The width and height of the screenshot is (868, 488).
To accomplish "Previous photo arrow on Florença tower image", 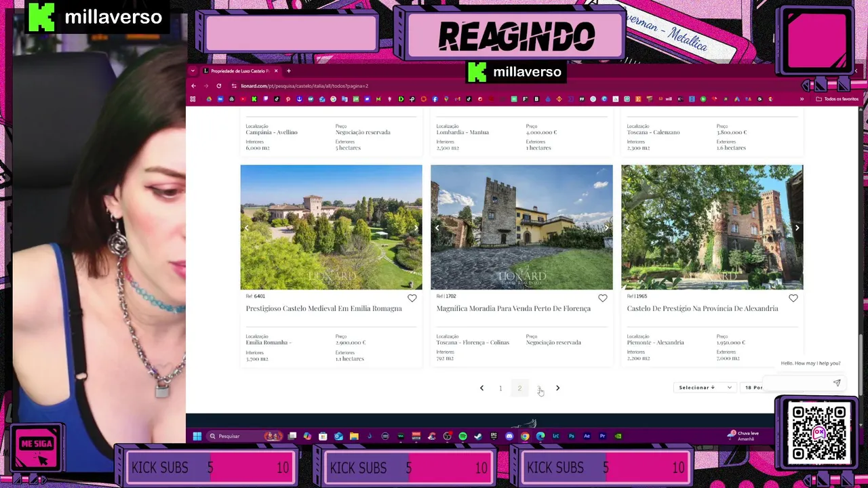I will (x=437, y=228).
